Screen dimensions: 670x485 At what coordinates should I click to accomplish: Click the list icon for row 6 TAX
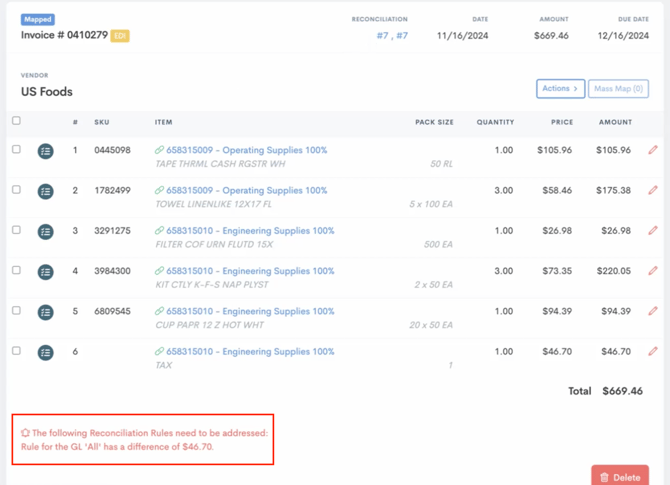pos(45,352)
